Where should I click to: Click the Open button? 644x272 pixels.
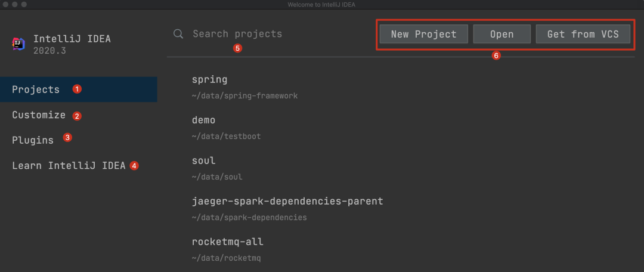pos(501,34)
